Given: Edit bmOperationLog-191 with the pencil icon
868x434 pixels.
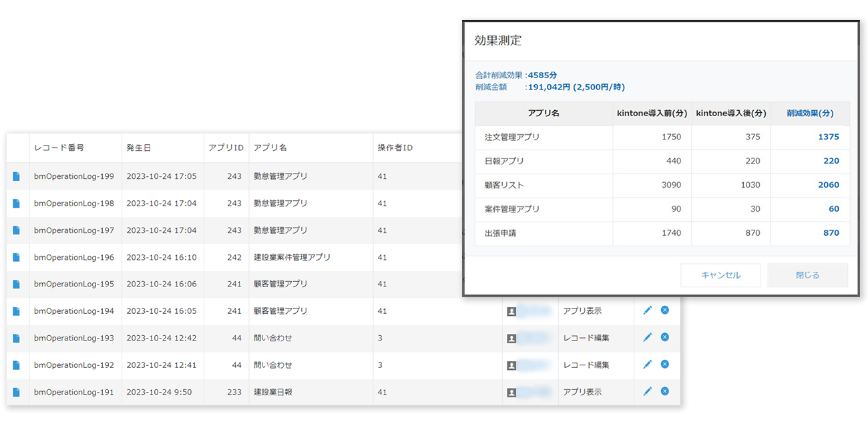Looking at the screenshot, I should (647, 392).
